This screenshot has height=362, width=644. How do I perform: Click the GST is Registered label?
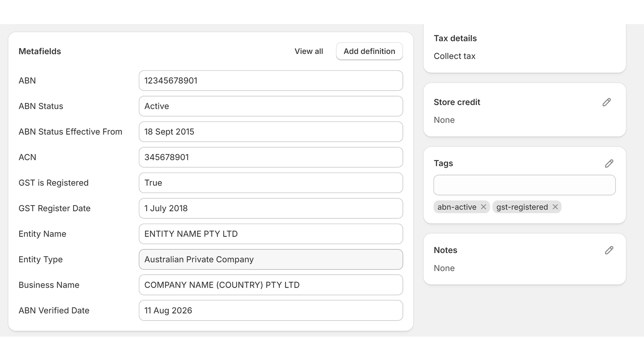(x=54, y=183)
